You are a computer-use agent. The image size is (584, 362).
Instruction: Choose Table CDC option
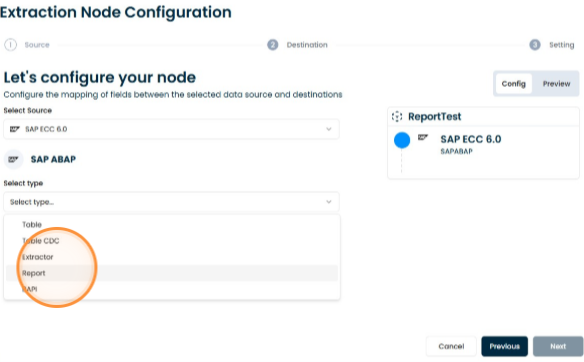coord(172,241)
